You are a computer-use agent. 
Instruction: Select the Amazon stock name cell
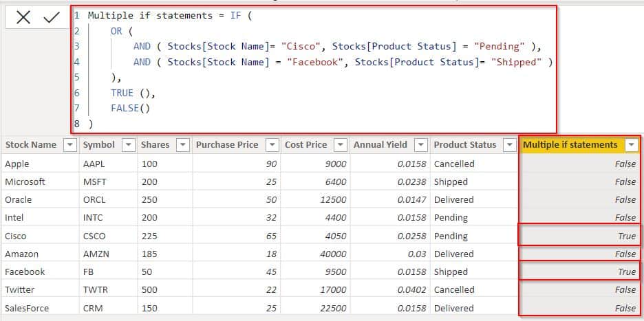pos(40,254)
